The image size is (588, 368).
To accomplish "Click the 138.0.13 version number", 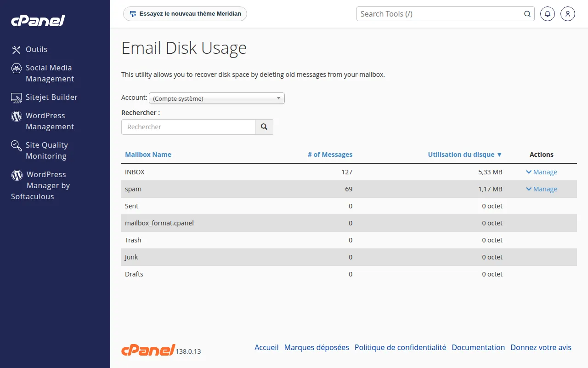I will (188, 351).
